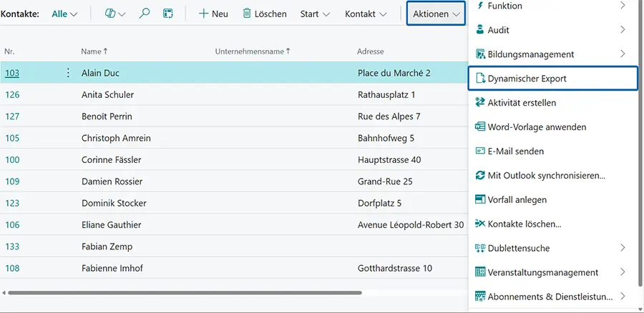Select the Fabian Zemp name cell

(107, 247)
